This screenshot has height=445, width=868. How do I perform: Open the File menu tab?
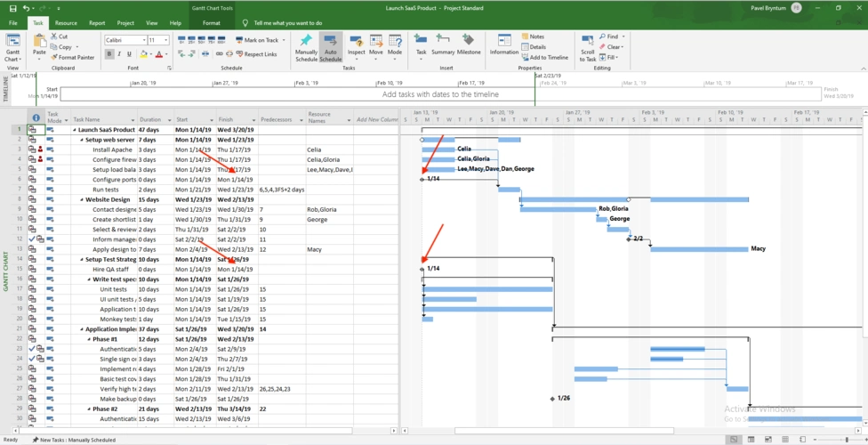tap(13, 23)
